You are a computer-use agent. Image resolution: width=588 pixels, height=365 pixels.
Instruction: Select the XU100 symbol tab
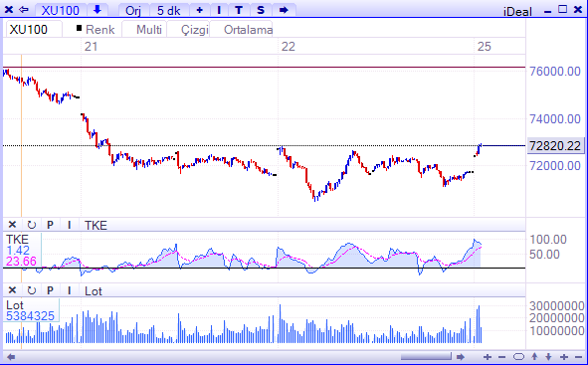coord(61,10)
